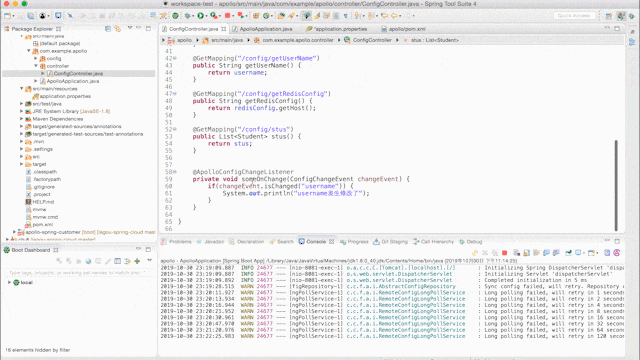
Task: Click the orange arrows icon in Boot Dashboard
Action: tap(127, 261)
